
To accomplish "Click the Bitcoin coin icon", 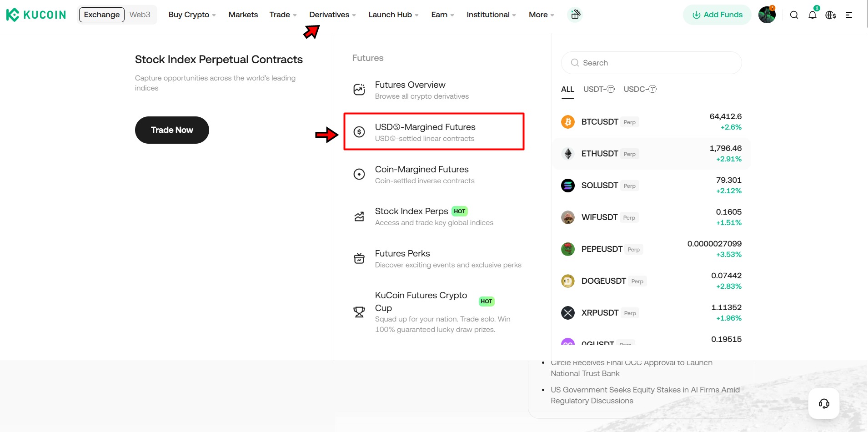I will click(x=568, y=122).
